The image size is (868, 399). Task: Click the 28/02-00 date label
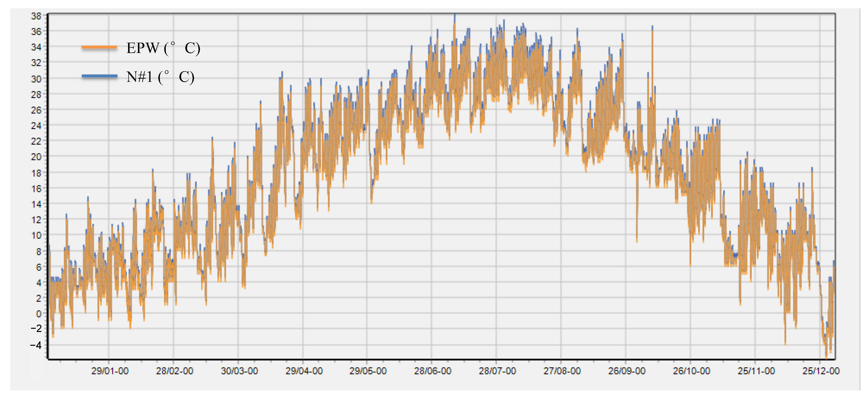coord(175,371)
